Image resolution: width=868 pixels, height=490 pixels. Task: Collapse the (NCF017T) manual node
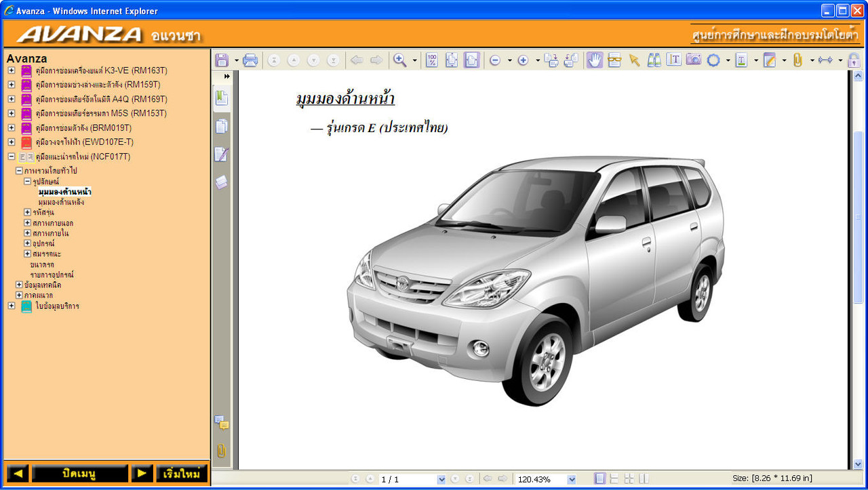click(x=12, y=157)
